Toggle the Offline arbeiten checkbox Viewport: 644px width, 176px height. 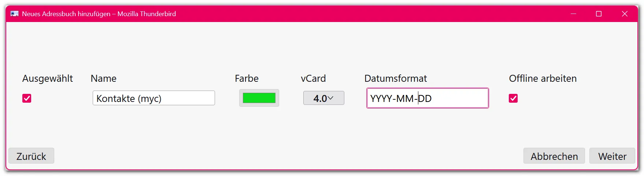[513, 98]
